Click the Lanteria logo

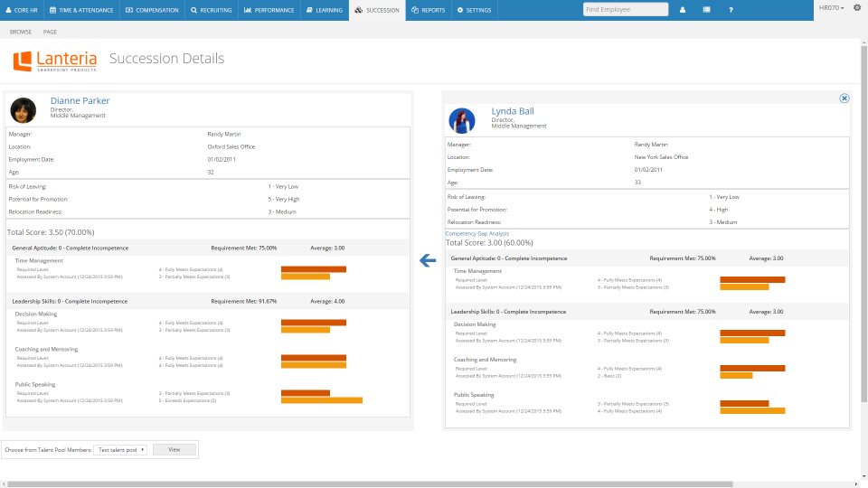55,61
